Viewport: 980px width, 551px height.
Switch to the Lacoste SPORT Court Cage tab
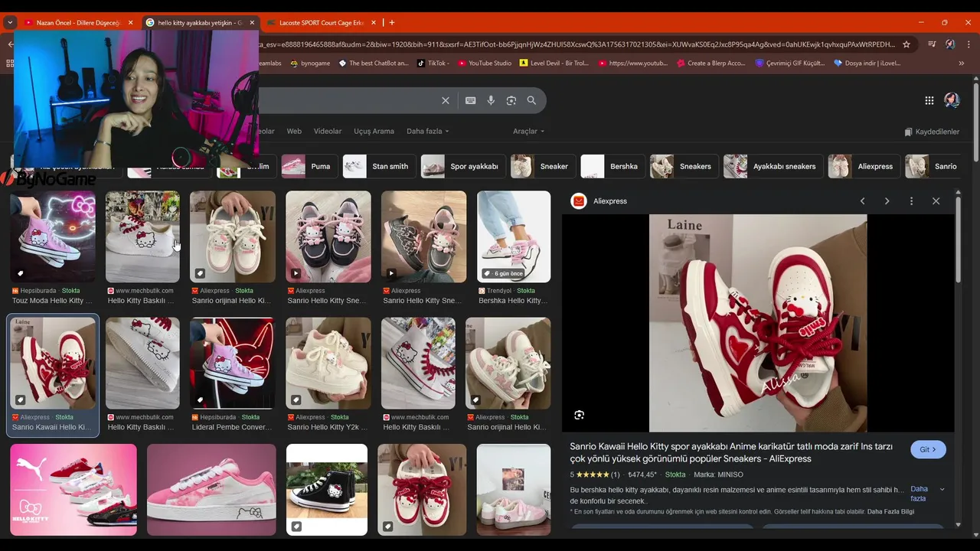320,23
